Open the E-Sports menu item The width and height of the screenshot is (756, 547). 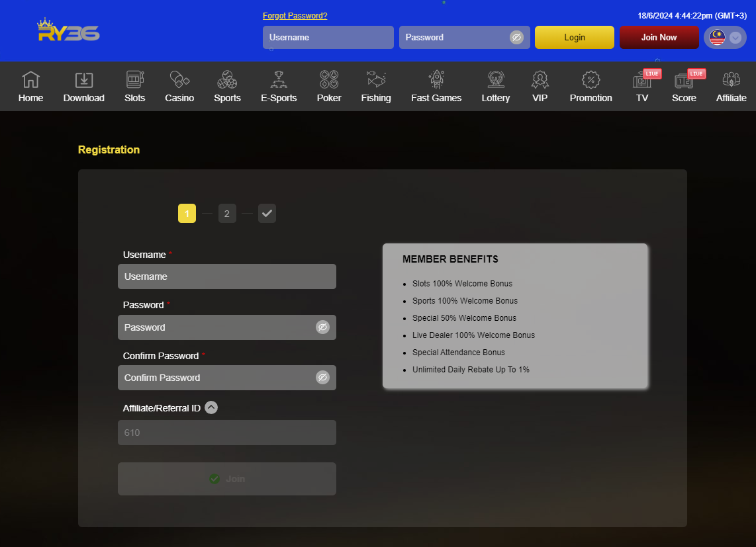pos(279,87)
